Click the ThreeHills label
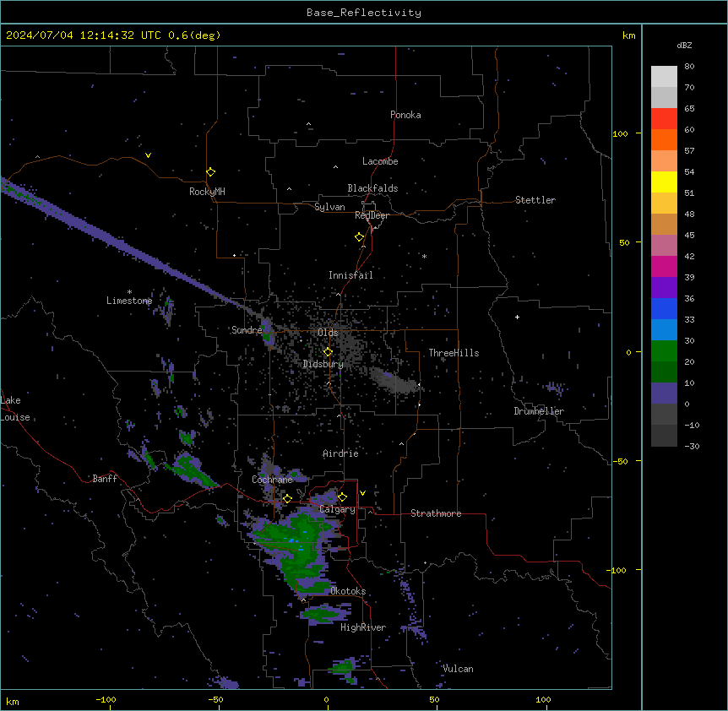The width and height of the screenshot is (728, 711). 454,353
